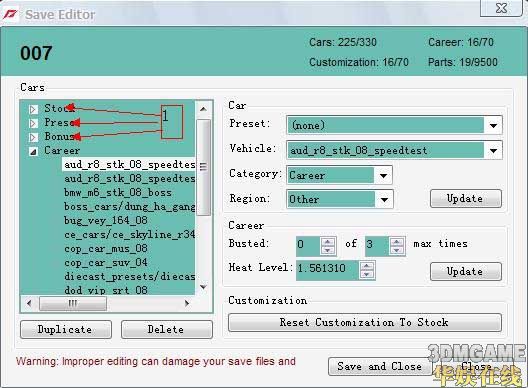The image size is (528, 388).
Task: Open the Region dropdown
Action: (384, 199)
